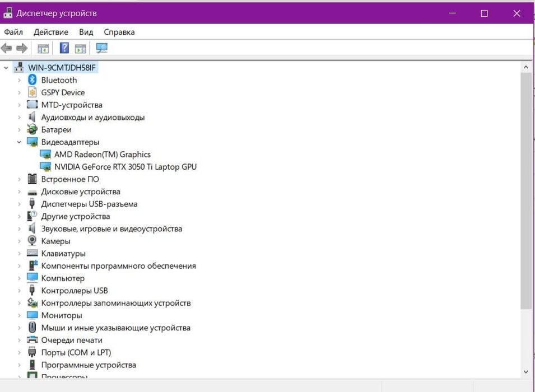Select the Компоненты программного обеспечения label
Image resolution: width=535 pixels, height=392 pixels.
pos(119,266)
